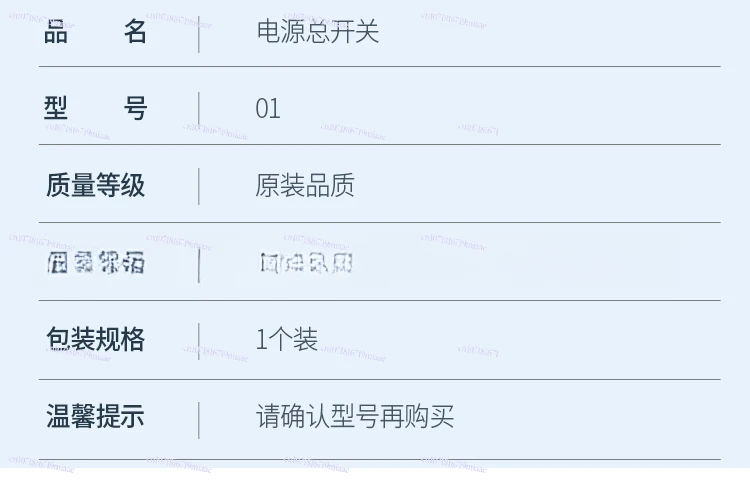Select the 原装品质 quality value
The width and height of the screenshot is (750, 504).
pos(305,186)
